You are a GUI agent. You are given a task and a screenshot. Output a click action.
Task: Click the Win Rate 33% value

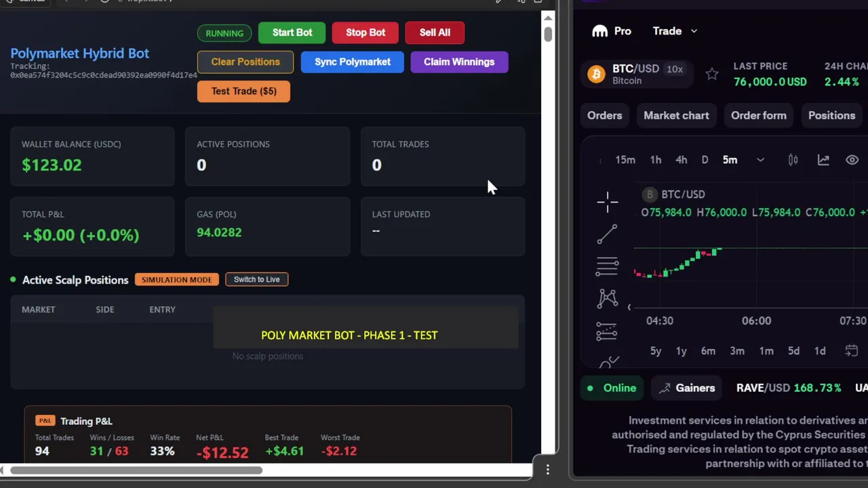click(162, 451)
